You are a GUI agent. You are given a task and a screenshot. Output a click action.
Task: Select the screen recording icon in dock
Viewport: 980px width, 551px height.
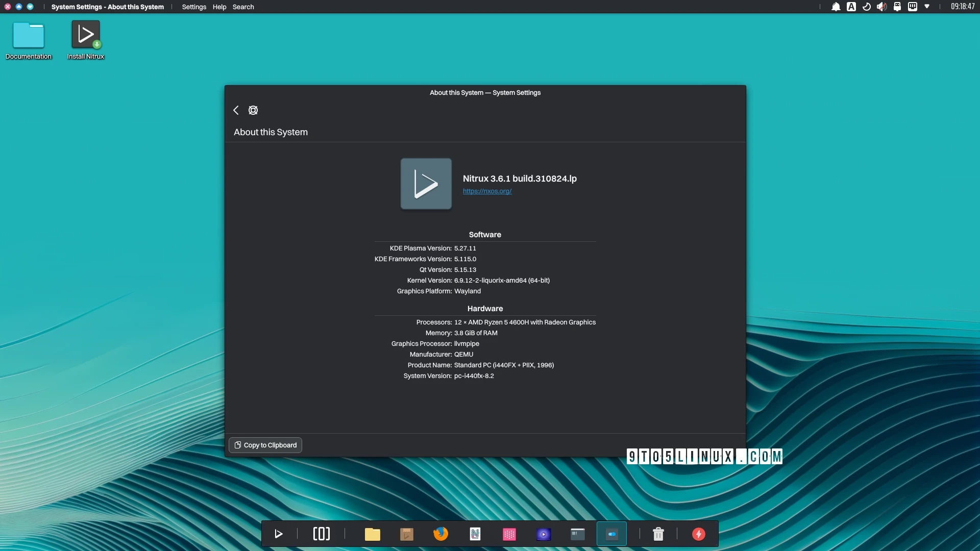[x=543, y=534]
